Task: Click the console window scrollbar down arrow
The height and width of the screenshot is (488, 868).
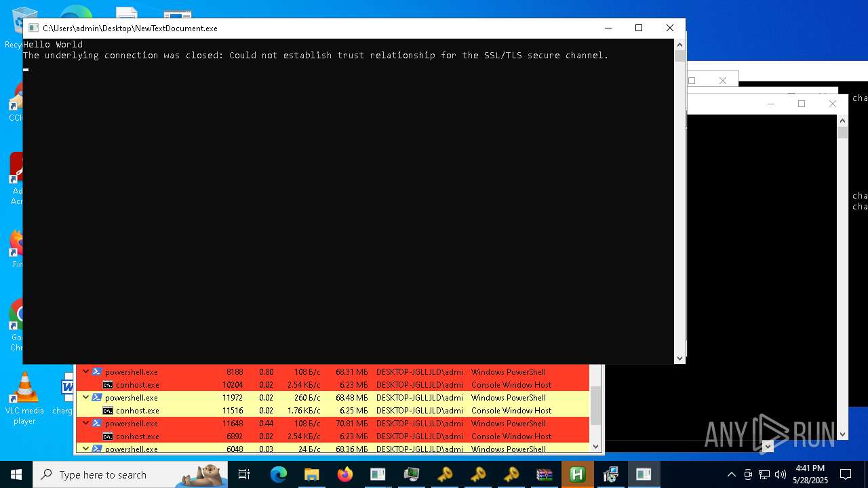Action: tap(679, 359)
